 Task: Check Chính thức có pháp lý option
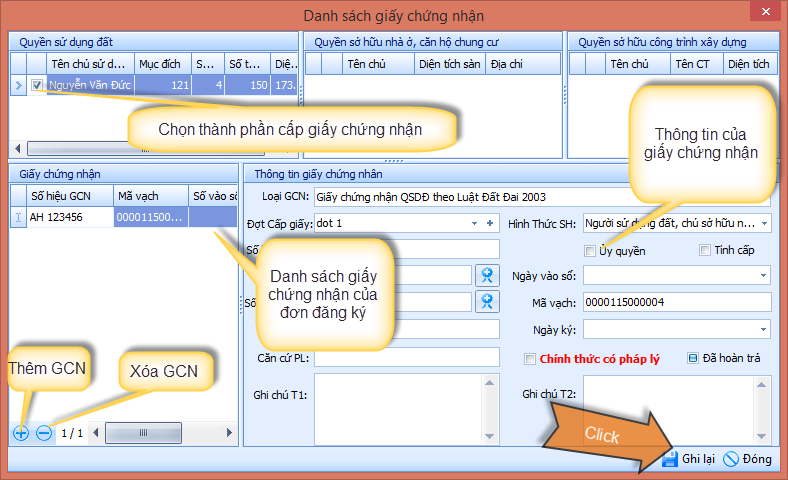[530, 359]
